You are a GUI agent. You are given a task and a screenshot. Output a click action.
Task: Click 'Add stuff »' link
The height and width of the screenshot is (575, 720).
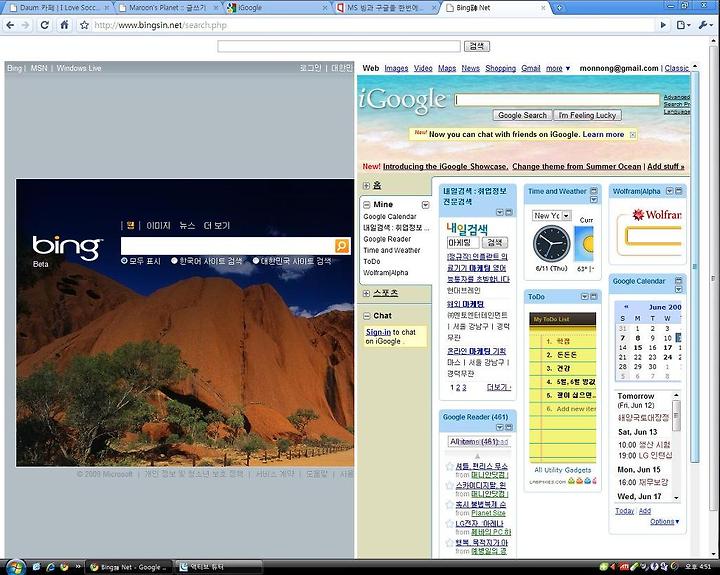[665, 166]
